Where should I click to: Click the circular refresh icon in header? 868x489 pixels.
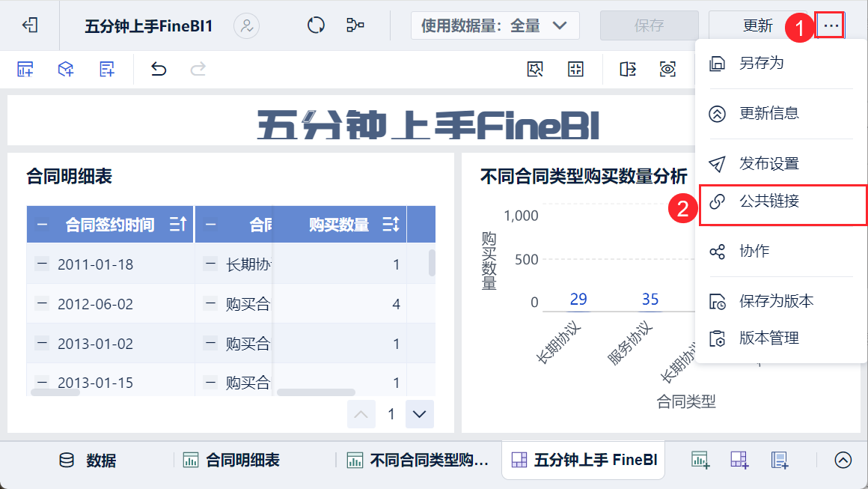click(x=316, y=25)
